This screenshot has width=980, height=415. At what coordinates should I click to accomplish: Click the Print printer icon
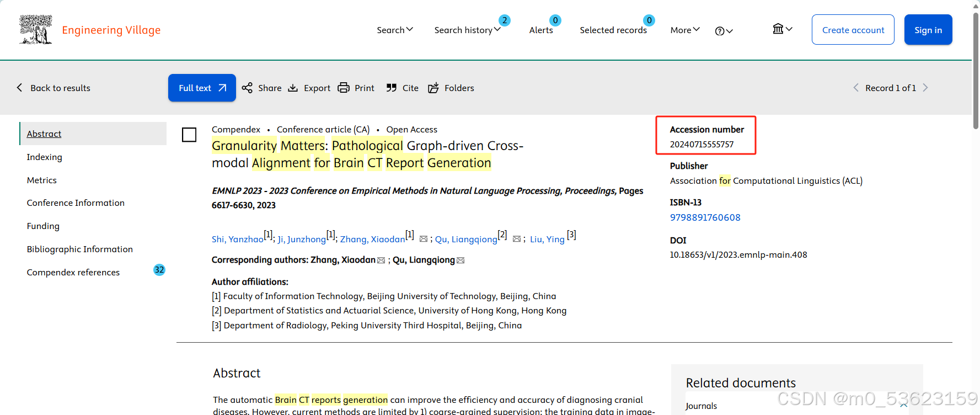point(344,88)
